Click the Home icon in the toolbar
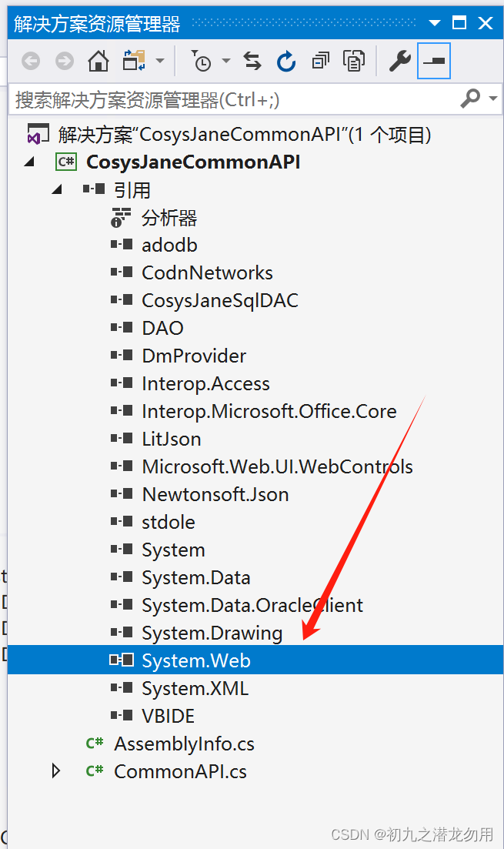Viewport: 504px width, 849px height. tap(98, 61)
